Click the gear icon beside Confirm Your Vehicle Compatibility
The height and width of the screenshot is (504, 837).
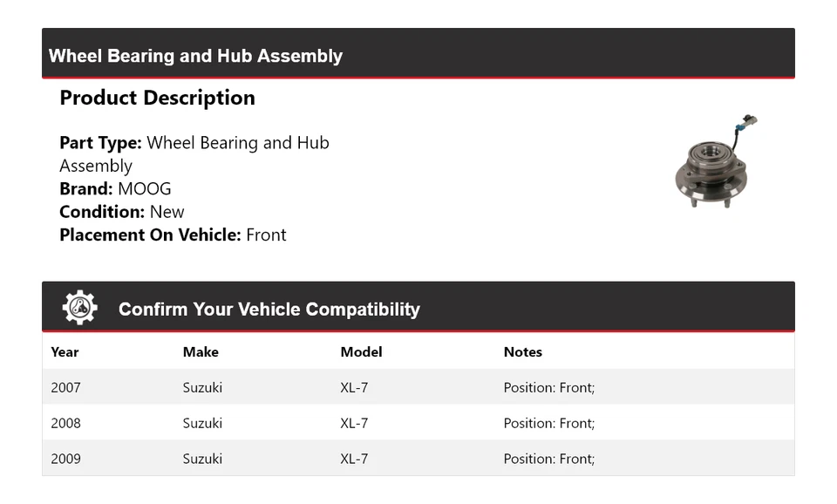click(x=79, y=308)
